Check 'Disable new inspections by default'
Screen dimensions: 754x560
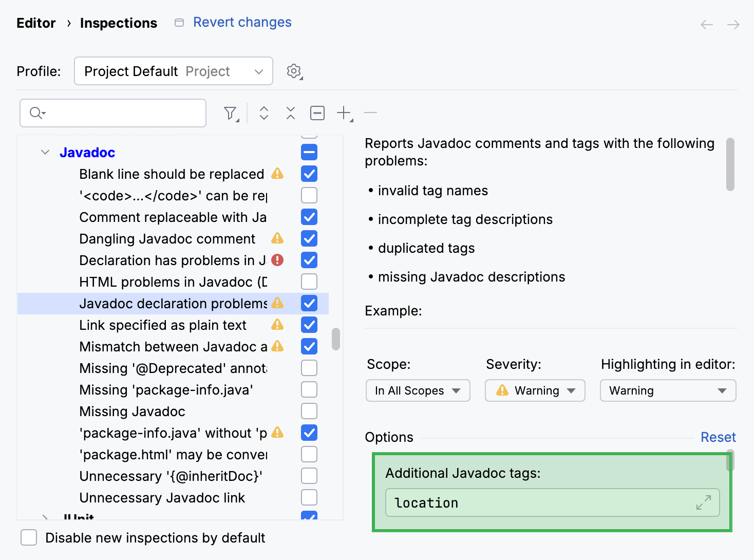[28, 537]
